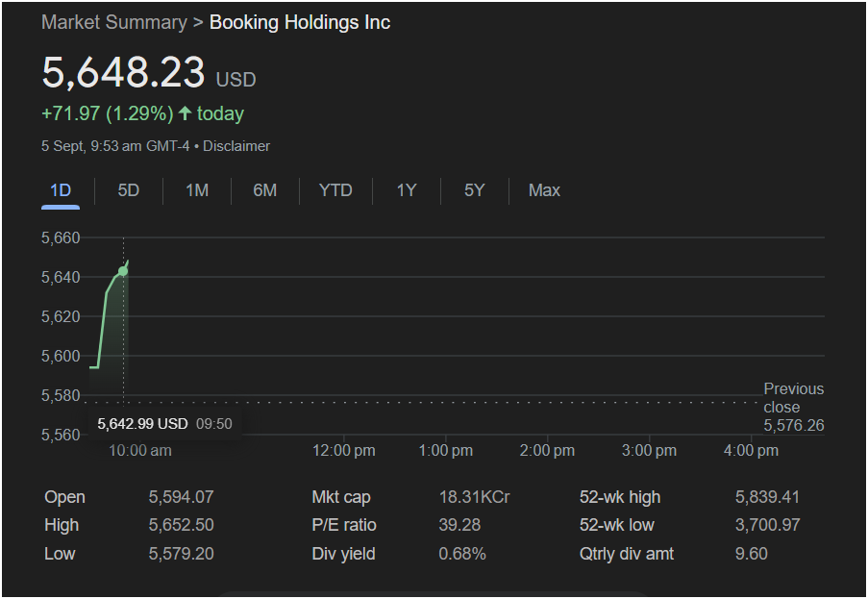The height and width of the screenshot is (599, 868).
Task: Click the Qtrly div amt value 9.60
Action: tap(751, 554)
